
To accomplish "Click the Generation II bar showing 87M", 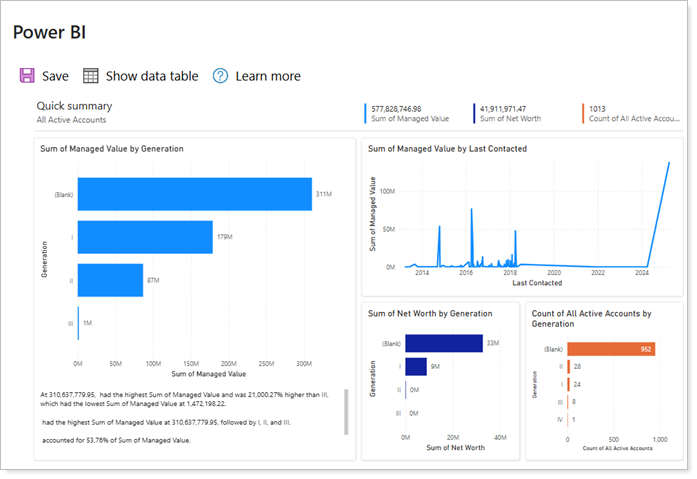I will click(x=110, y=280).
